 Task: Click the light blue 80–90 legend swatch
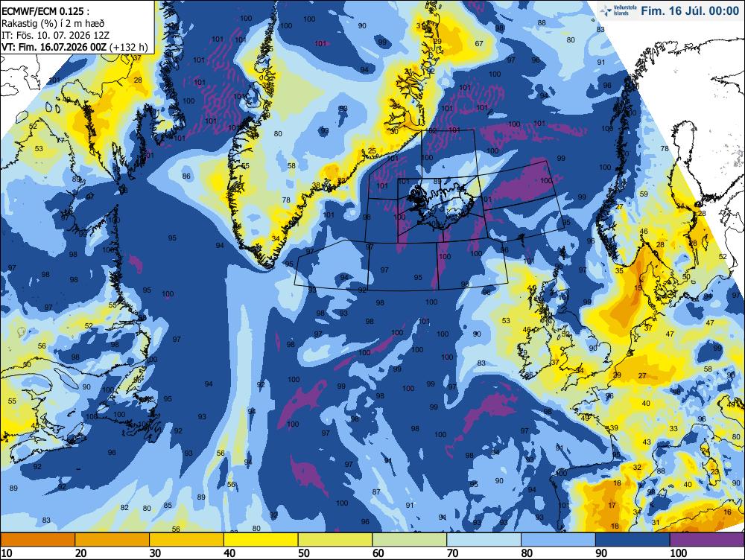tap(558, 540)
